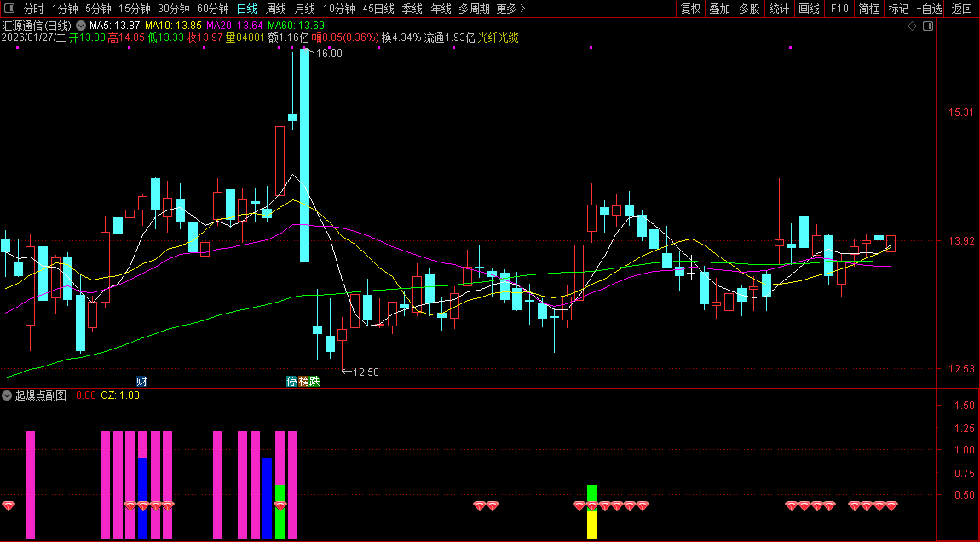
Task: Open the dropdown beside 汇源通信(日线)
Action: (x=81, y=26)
